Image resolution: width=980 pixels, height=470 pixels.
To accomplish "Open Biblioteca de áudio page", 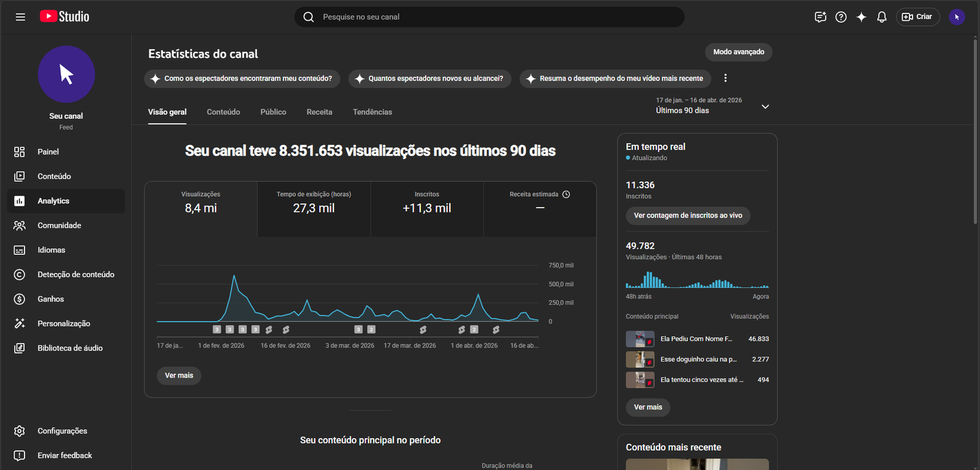I will [x=70, y=348].
